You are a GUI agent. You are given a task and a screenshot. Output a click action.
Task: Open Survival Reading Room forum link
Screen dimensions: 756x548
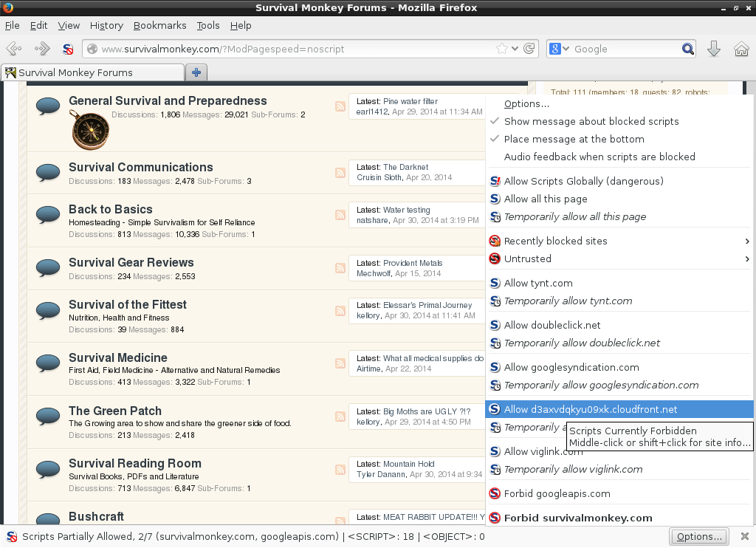coord(135,463)
